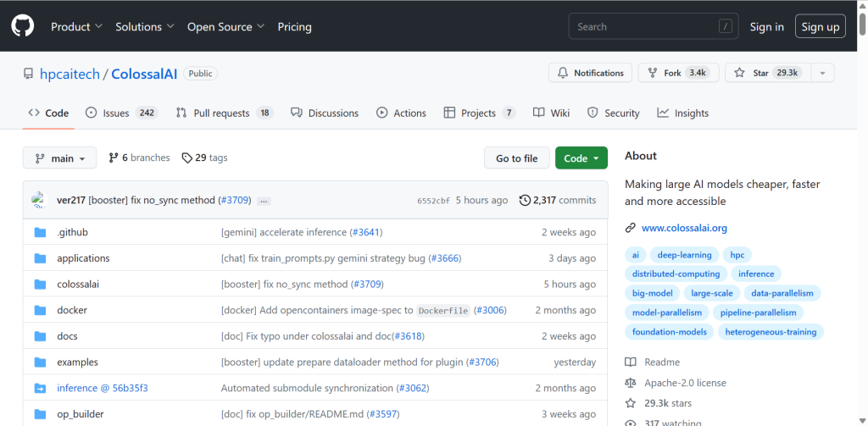Open the main branch dropdown
Screen dimensions: 868x426
coord(59,158)
